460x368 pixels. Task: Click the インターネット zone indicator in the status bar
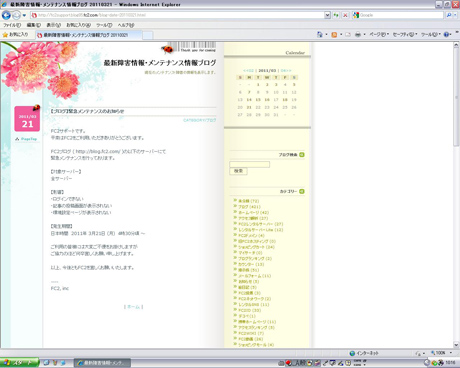[364, 353]
